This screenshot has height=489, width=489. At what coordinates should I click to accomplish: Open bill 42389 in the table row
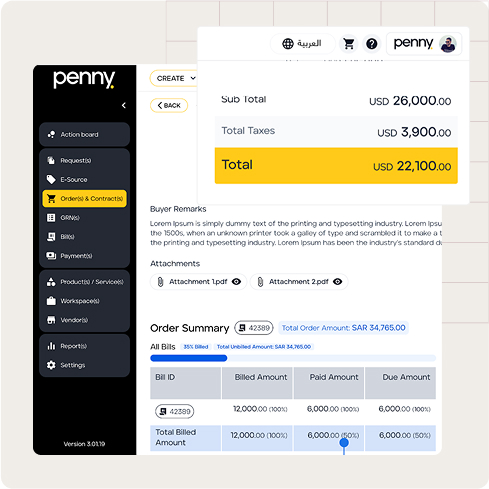point(174,411)
